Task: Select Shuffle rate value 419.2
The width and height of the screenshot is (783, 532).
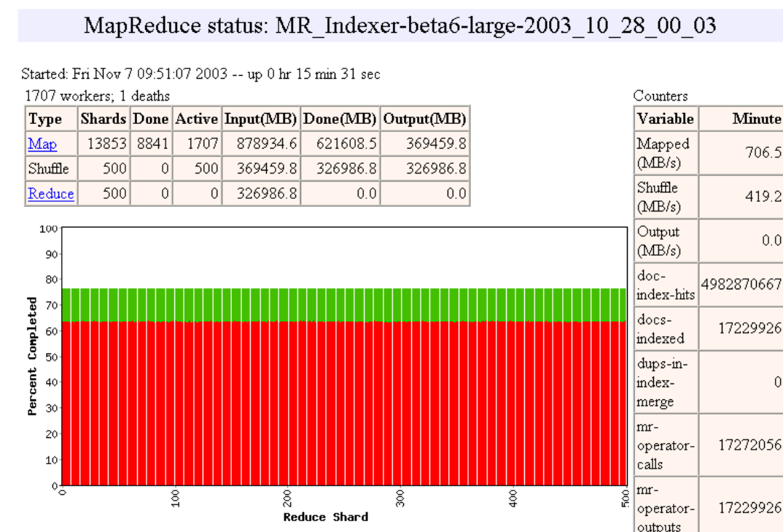Action: [x=763, y=197]
